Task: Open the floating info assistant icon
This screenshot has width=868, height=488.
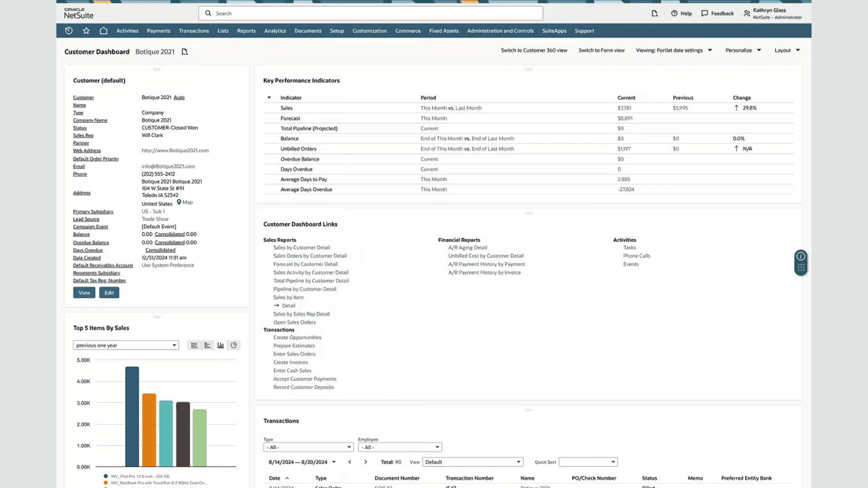Action: point(801,256)
